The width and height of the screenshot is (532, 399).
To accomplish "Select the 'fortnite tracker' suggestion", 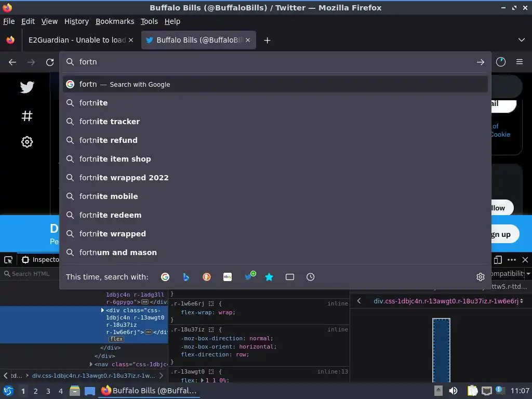I will [275, 122].
